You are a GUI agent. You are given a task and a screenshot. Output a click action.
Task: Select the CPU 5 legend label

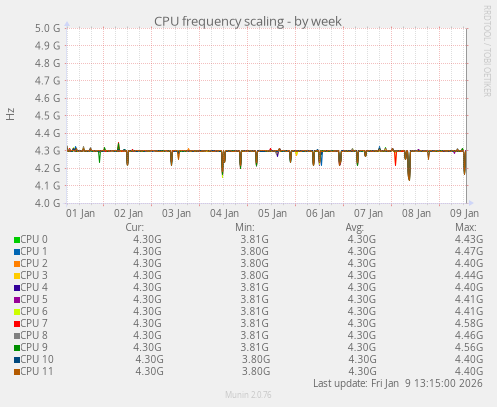pos(34,299)
